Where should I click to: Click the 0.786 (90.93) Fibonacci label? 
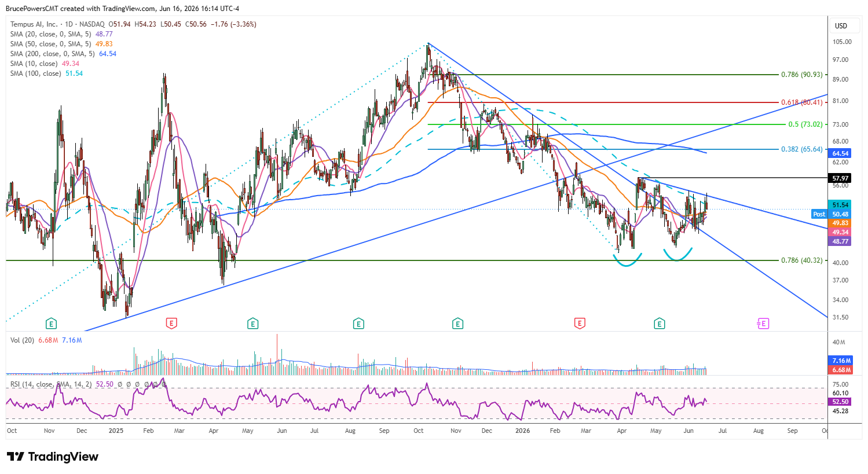(x=801, y=75)
